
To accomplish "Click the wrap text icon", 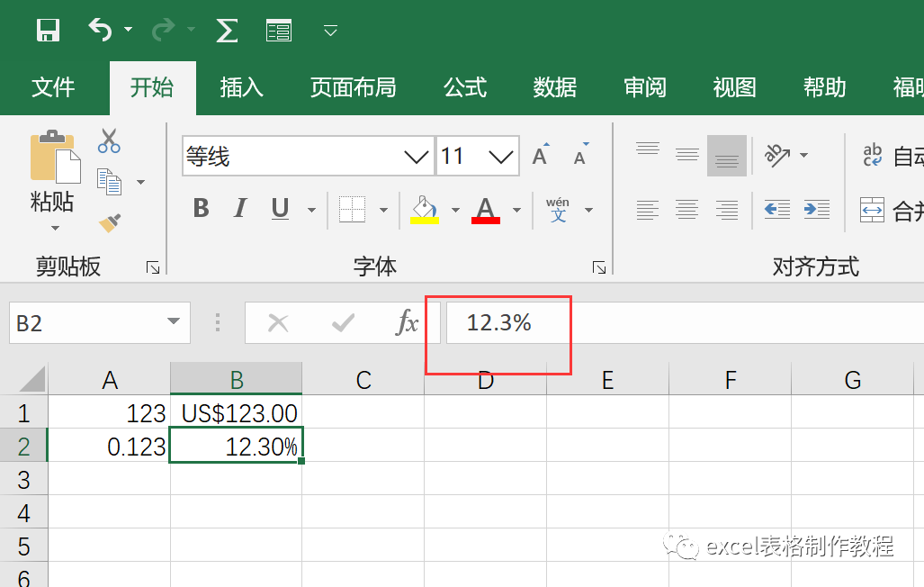I will [873, 155].
